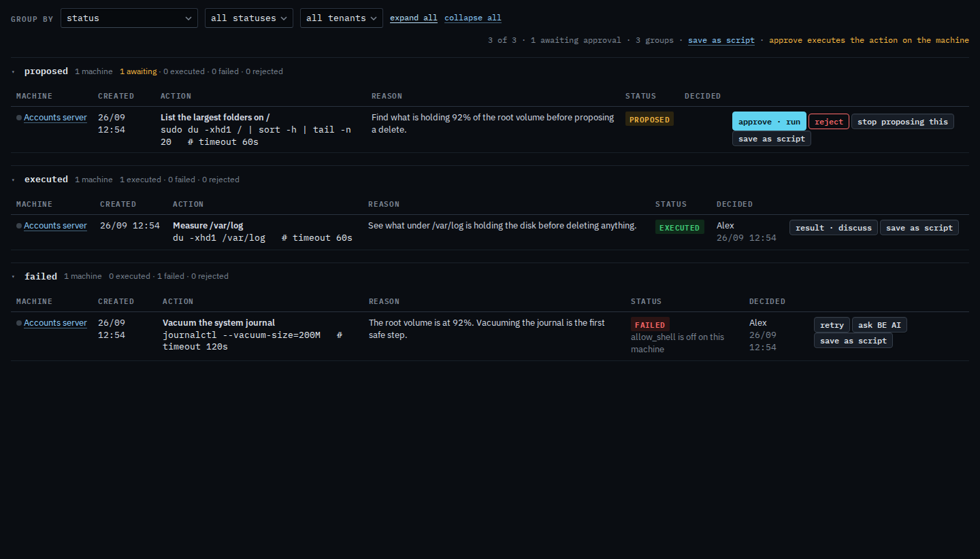Open Accounts server link in failed row

click(x=55, y=323)
